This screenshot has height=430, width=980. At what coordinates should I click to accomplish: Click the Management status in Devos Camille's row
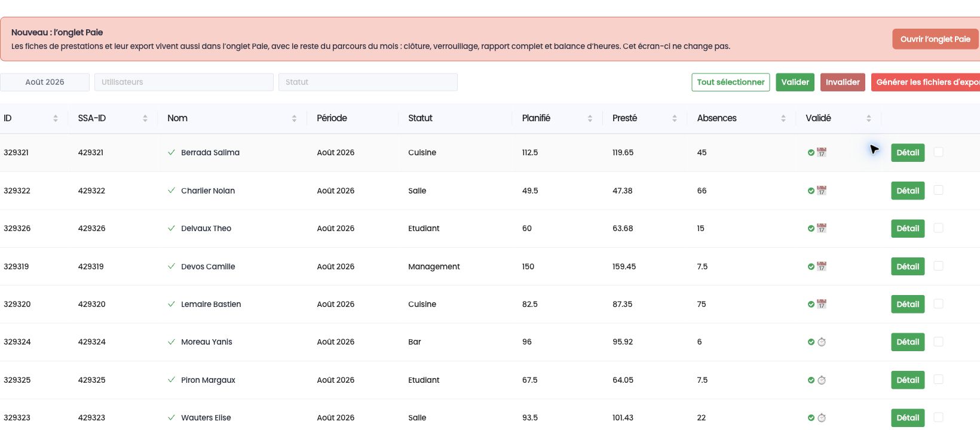434,266
